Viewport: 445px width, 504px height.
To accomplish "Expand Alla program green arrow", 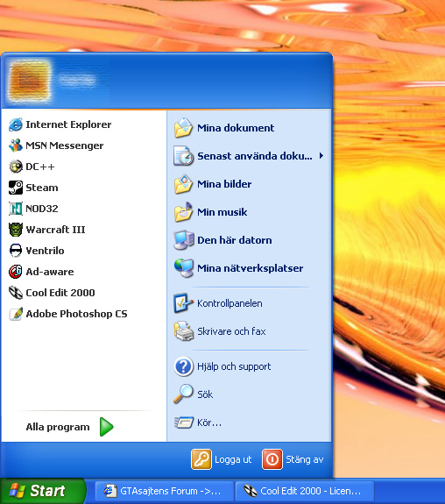I will [106, 427].
